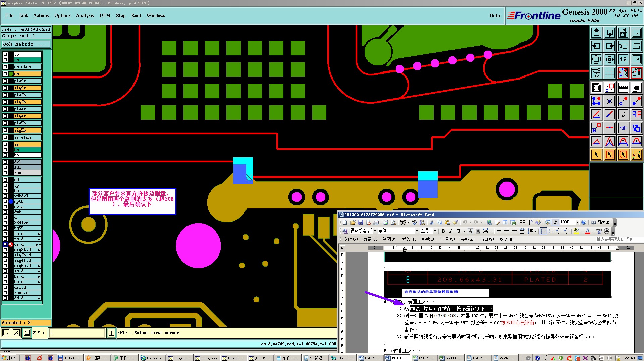Viewport: 644px width, 361px height.
Task: Select the plain arrow pointer selection tool
Action: coord(596,155)
